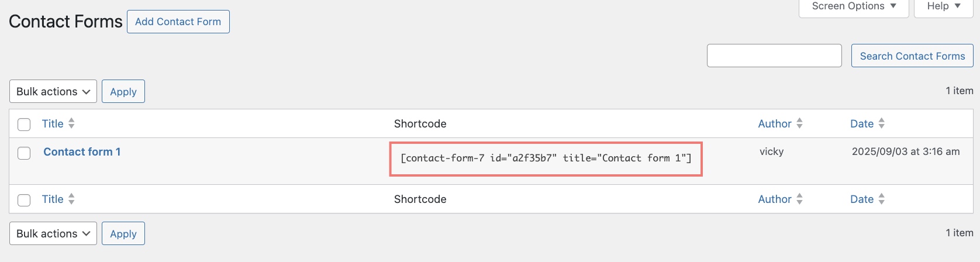Click Date sort arrows in header

pos(881,123)
